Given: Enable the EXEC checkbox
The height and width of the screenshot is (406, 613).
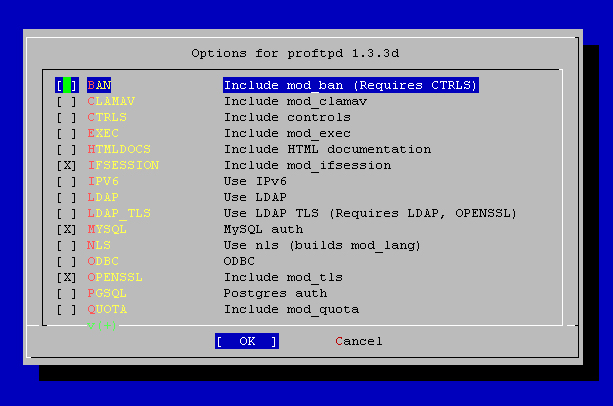Looking at the screenshot, I should (x=67, y=134).
